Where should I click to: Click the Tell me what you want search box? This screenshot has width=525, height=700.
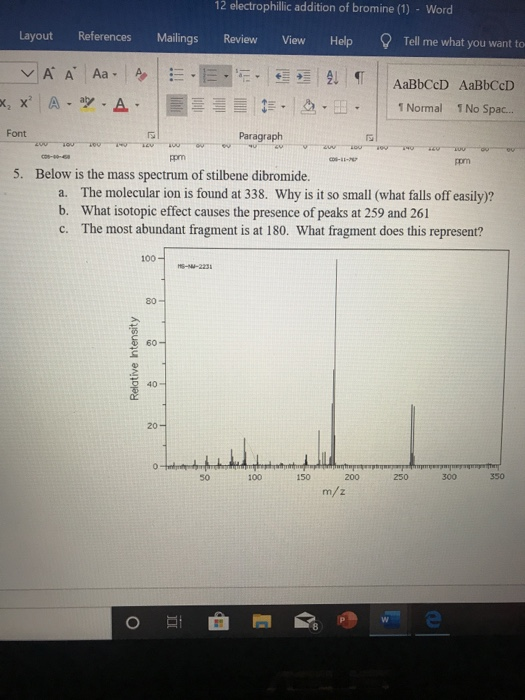pyautogui.click(x=463, y=42)
